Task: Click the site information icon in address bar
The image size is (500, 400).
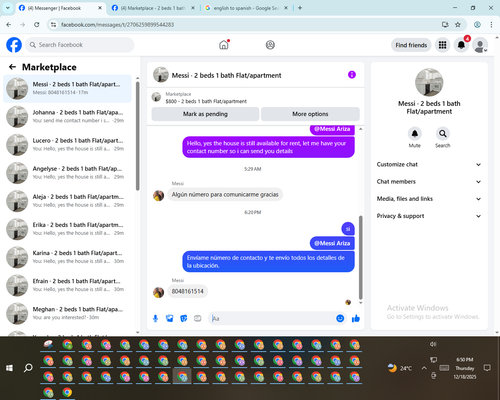Action: pos(53,24)
